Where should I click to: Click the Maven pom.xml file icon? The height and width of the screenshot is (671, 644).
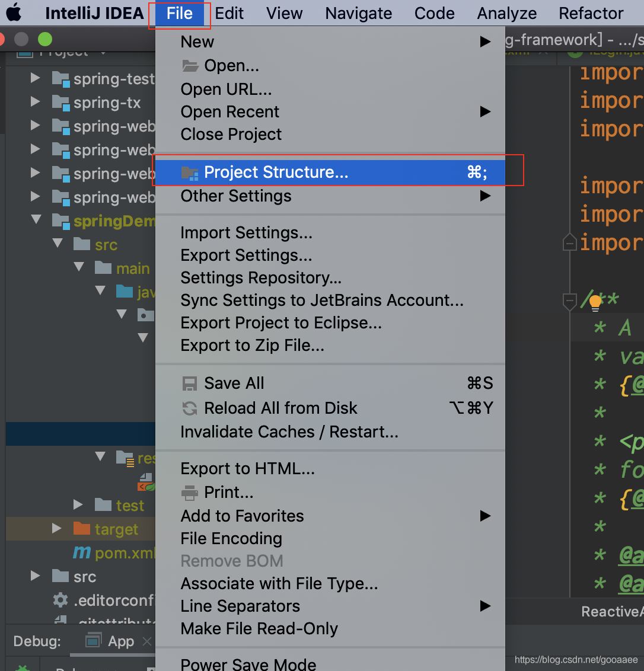(81, 553)
